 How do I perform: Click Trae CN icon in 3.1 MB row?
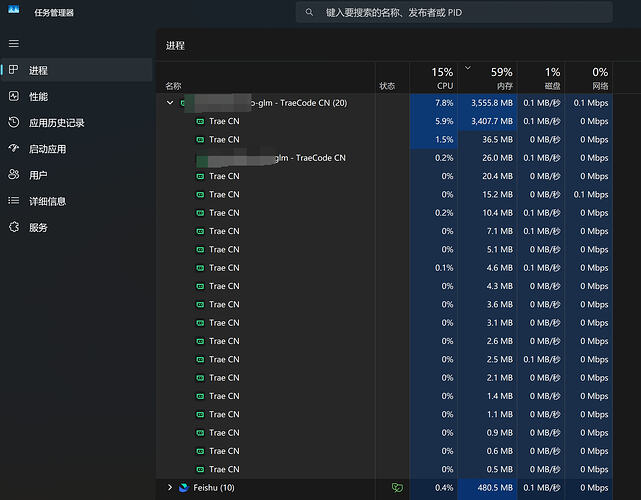[200, 323]
